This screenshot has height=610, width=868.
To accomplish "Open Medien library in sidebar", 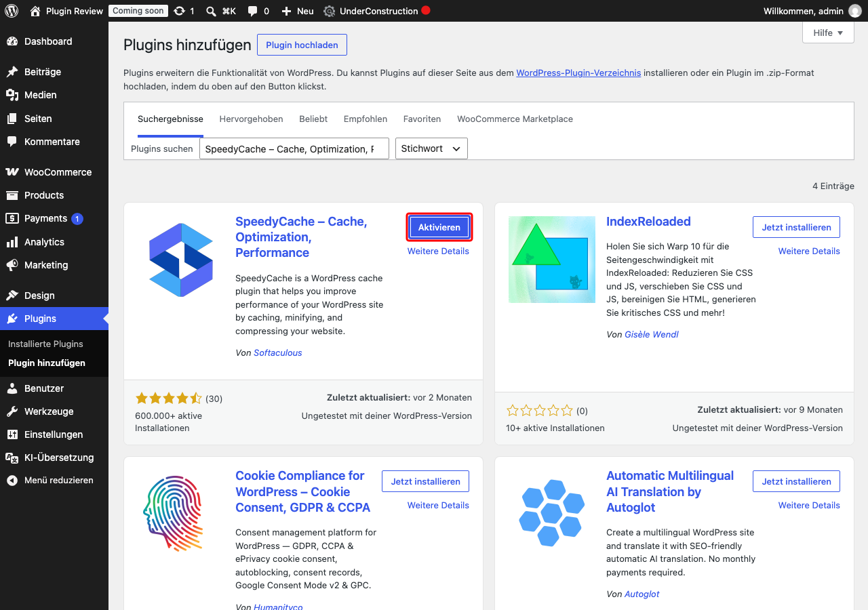I will point(54,95).
